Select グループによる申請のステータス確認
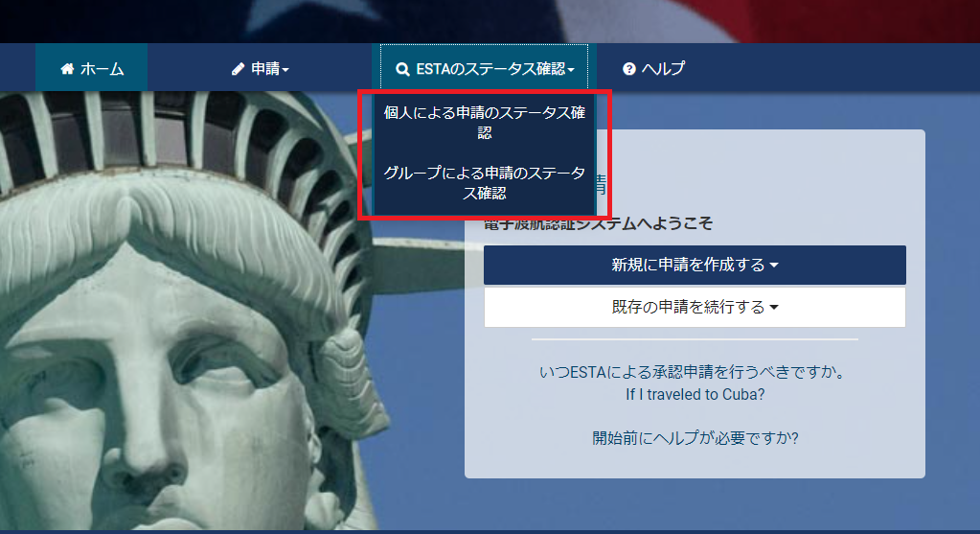980x534 pixels. 485,182
